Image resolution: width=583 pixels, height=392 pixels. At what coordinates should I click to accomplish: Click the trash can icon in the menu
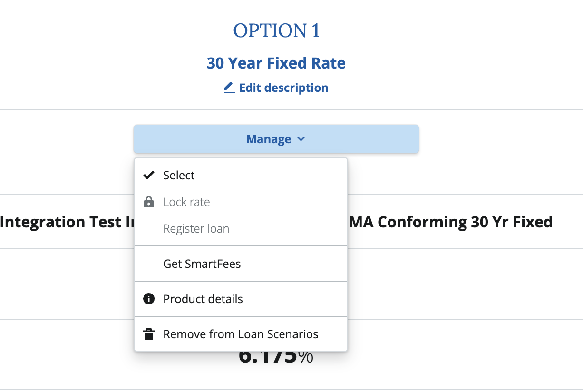pyautogui.click(x=149, y=334)
